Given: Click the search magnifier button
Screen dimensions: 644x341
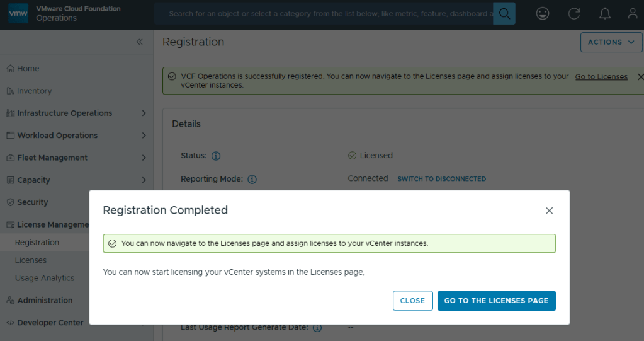Looking at the screenshot, I should pyautogui.click(x=504, y=13).
